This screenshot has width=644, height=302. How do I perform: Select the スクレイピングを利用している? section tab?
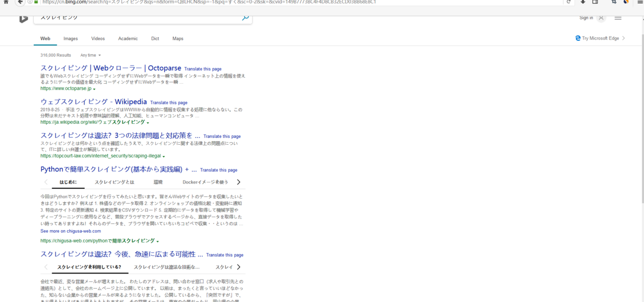(x=89, y=267)
